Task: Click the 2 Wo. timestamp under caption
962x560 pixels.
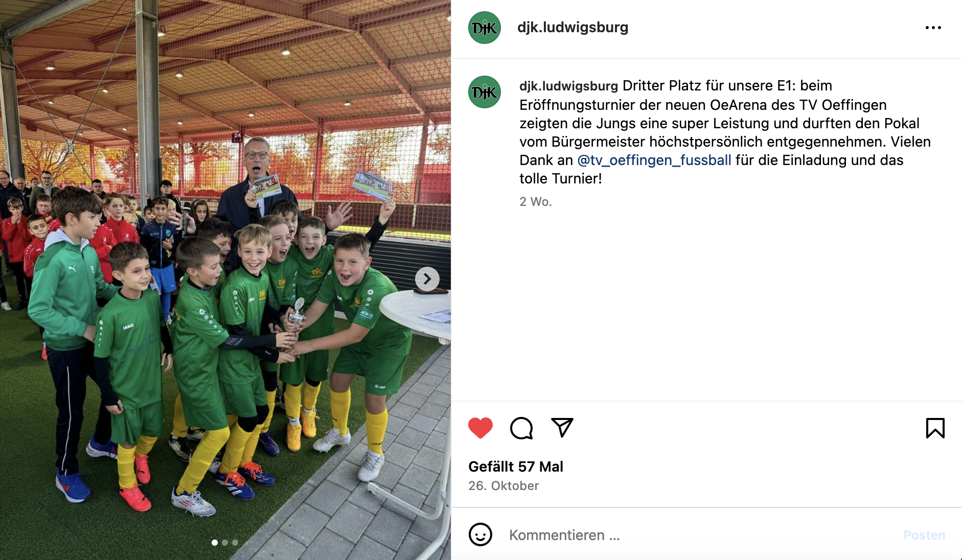Action: tap(536, 202)
